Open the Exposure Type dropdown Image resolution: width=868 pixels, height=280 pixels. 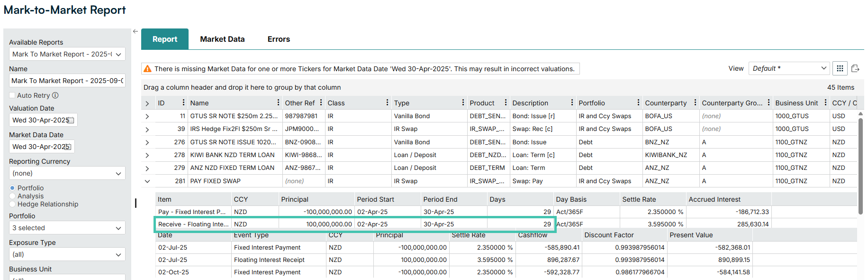pyautogui.click(x=67, y=254)
